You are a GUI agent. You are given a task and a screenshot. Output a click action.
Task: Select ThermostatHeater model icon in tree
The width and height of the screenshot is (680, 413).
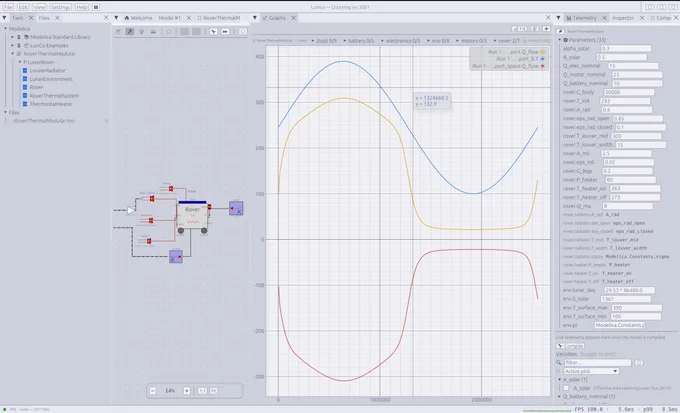(x=25, y=104)
